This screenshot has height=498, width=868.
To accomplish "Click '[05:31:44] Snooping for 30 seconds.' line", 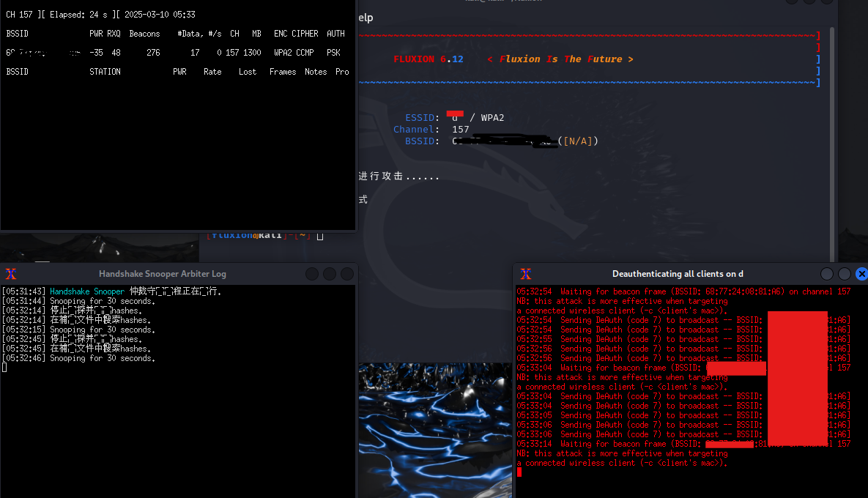I will coord(78,301).
